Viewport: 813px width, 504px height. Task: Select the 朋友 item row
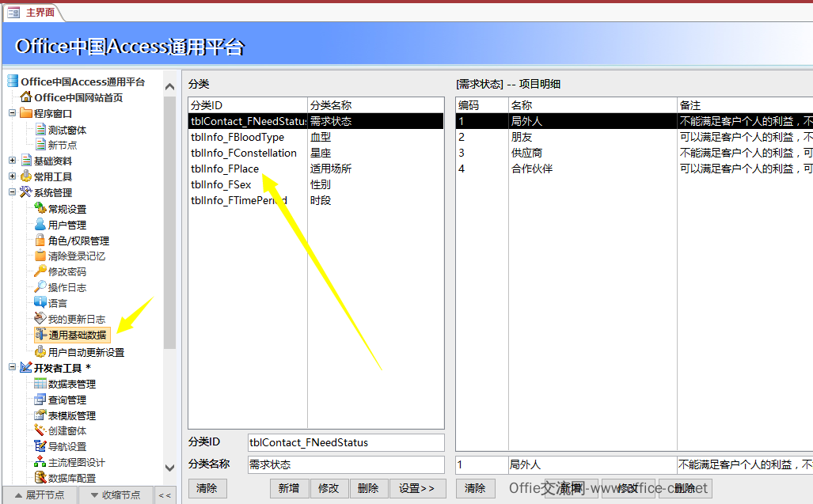coord(634,137)
